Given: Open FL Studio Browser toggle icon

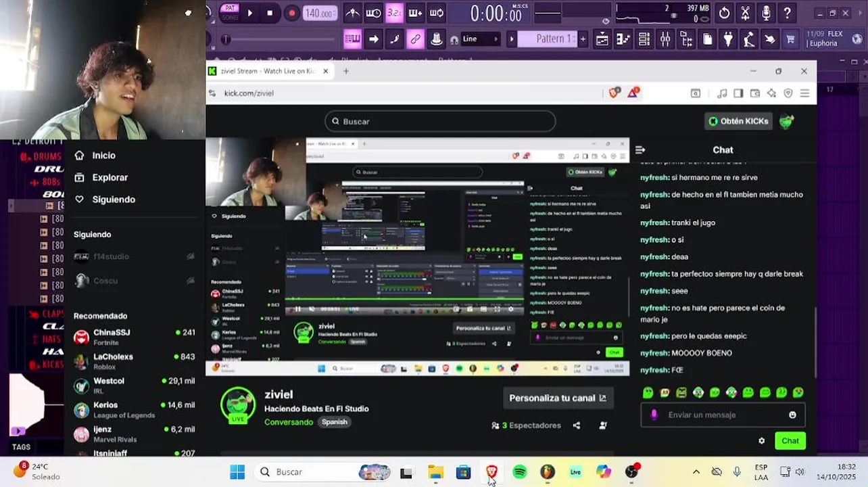Looking at the screenshot, I should (686, 39).
